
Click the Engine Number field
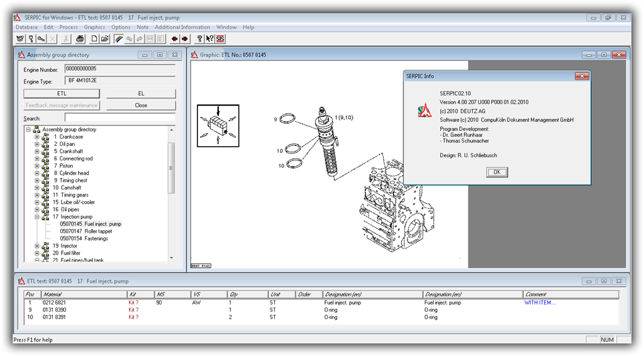click(120, 69)
